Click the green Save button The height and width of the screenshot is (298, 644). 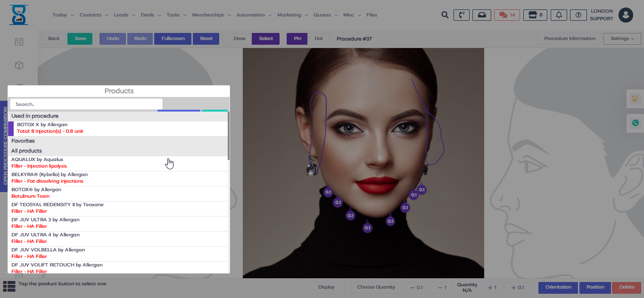pyautogui.click(x=80, y=39)
